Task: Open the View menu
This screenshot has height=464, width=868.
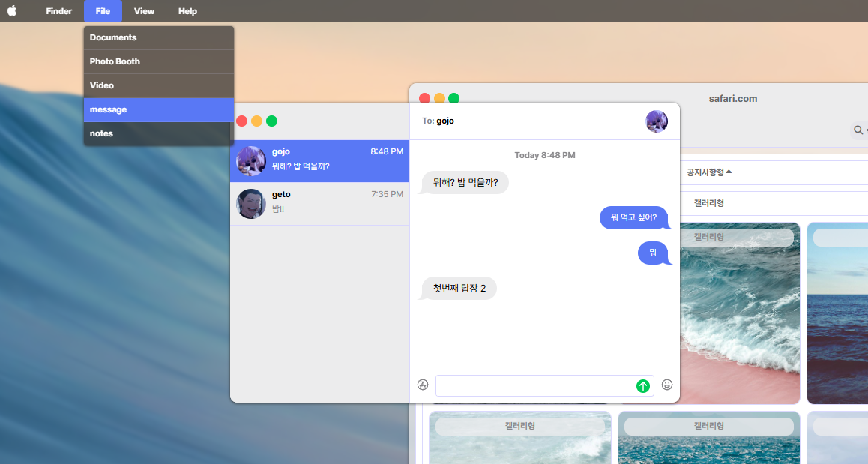Action: [144, 11]
